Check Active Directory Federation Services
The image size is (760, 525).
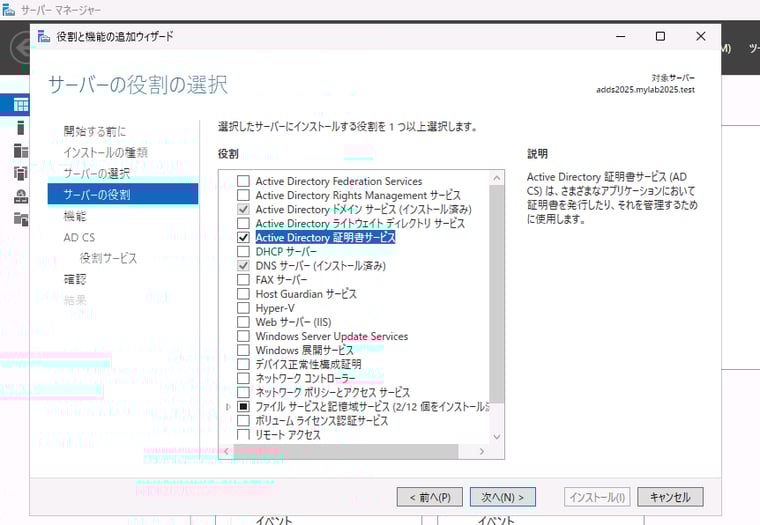243,181
